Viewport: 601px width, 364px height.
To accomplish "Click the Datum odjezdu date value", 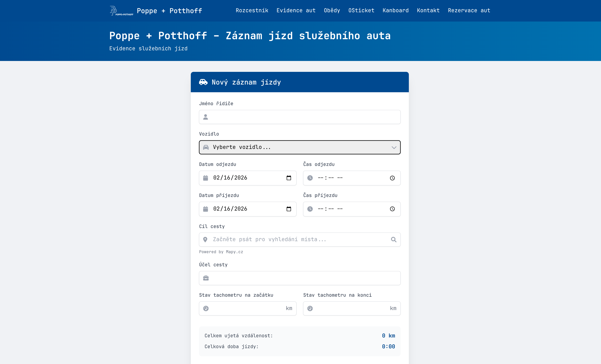I will click(230, 178).
